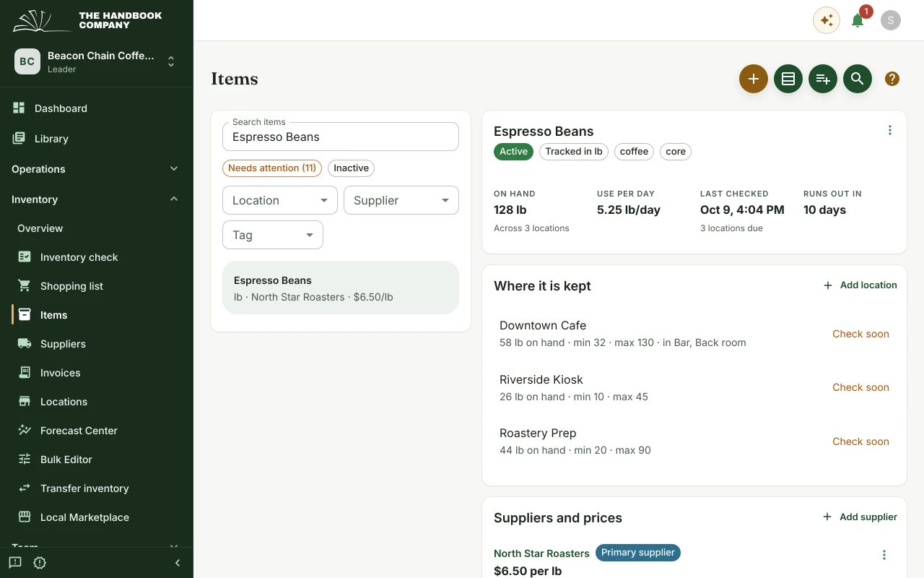This screenshot has height=578, width=924.
Task: Click Check soon for Roastery Prep
Action: [x=860, y=441]
